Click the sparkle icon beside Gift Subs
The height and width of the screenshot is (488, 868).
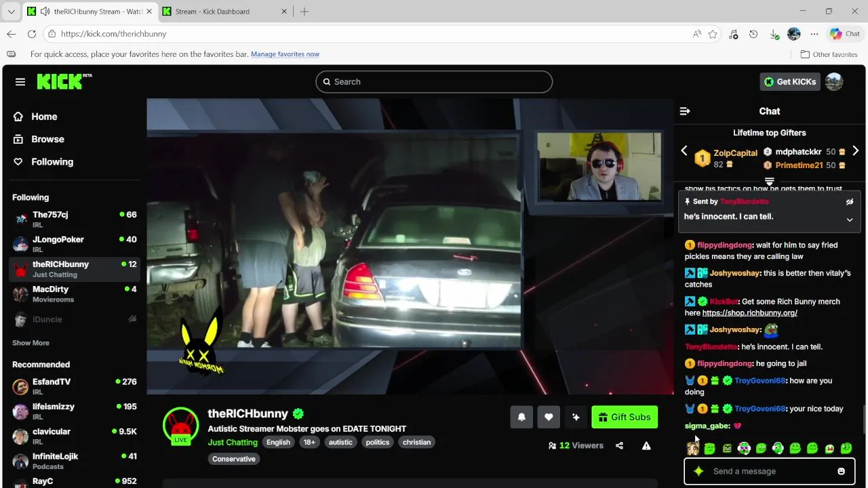click(x=576, y=417)
